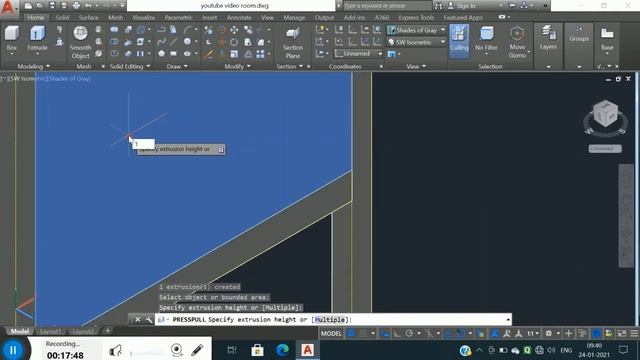Screen dimensions: 640x360
Task: Toggle polar tracking on status bar
Action: (x=409, y=333)
